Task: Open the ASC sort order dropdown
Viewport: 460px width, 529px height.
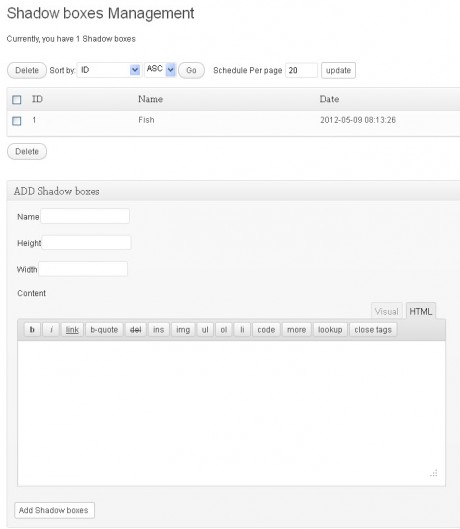Action: pyautogui.click(x=160, y=69)
